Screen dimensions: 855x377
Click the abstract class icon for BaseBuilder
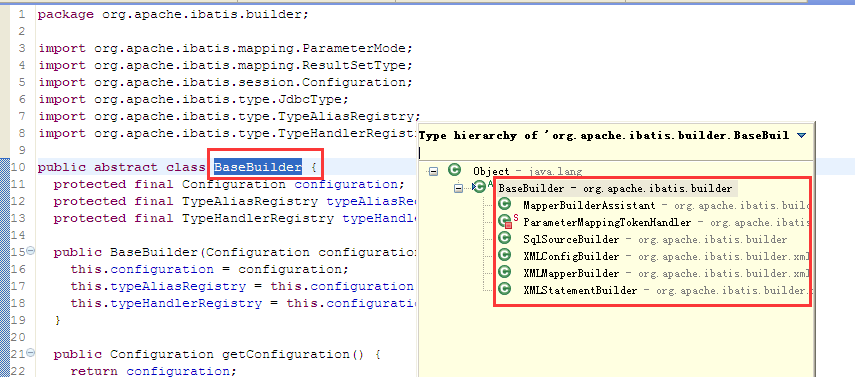(x=480, y=187)
